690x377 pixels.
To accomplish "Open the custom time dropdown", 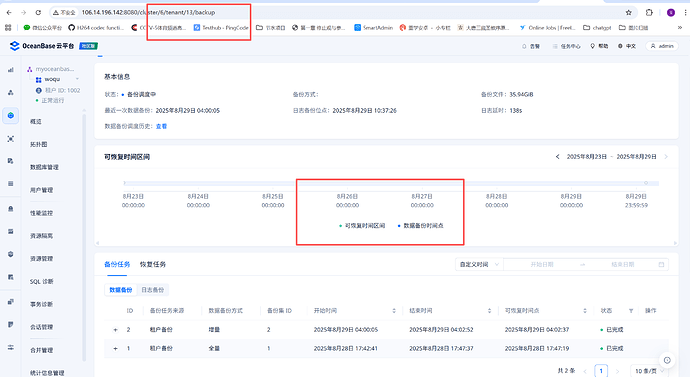I will pos(479,264).
